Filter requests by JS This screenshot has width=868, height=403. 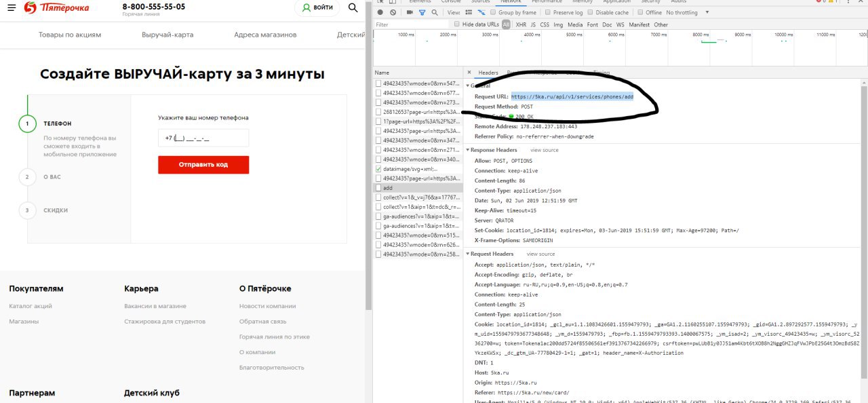[x=533, y=24]
